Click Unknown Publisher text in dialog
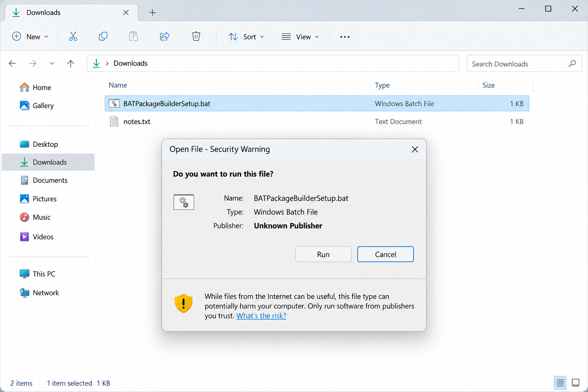588x392 pixels. 288,226
